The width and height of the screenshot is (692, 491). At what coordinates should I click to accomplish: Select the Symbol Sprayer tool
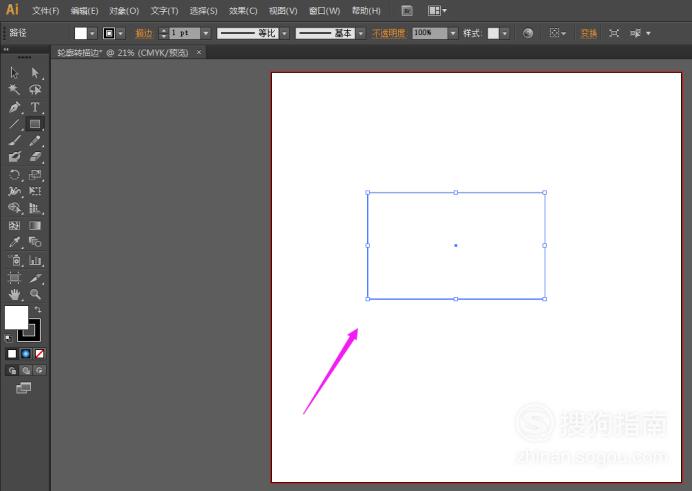coord(15,261)
